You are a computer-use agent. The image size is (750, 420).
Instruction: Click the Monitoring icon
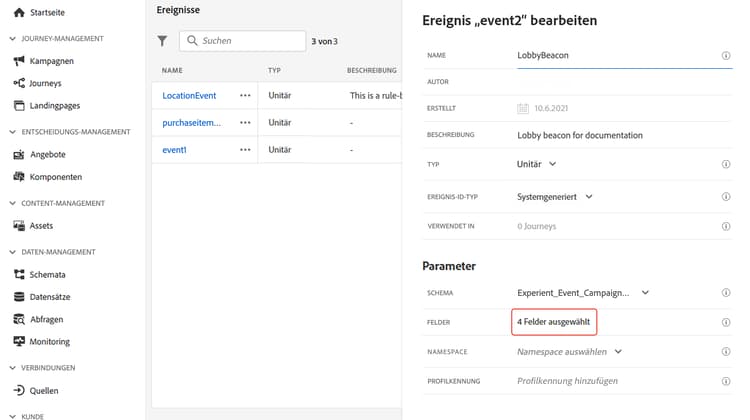pyautogui.click(x=19, y=341)
